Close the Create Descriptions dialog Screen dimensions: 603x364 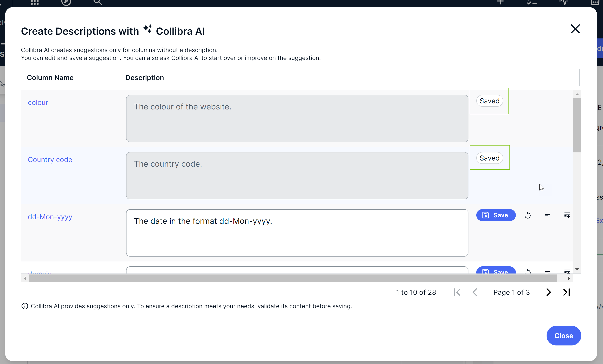point(575,29)
